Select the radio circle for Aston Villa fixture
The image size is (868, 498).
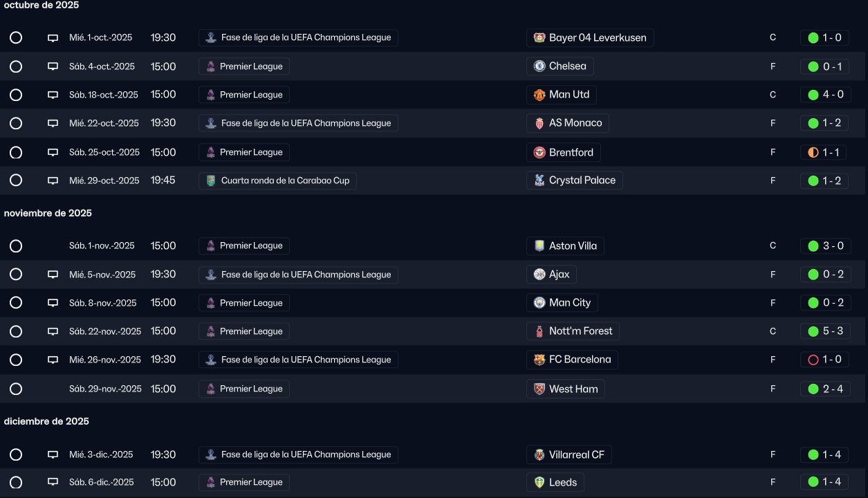click(16, 246)
